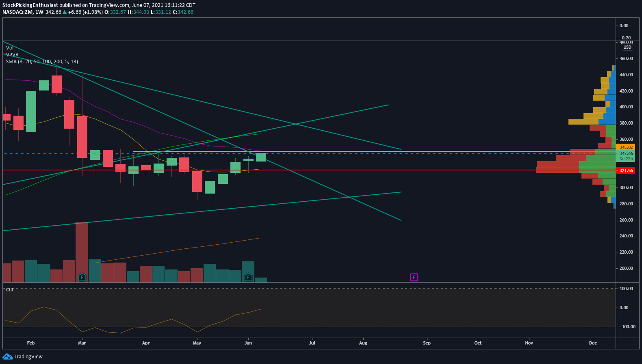
Task: Click the H:344.93 high value
Action: click(x=138, y=12)
